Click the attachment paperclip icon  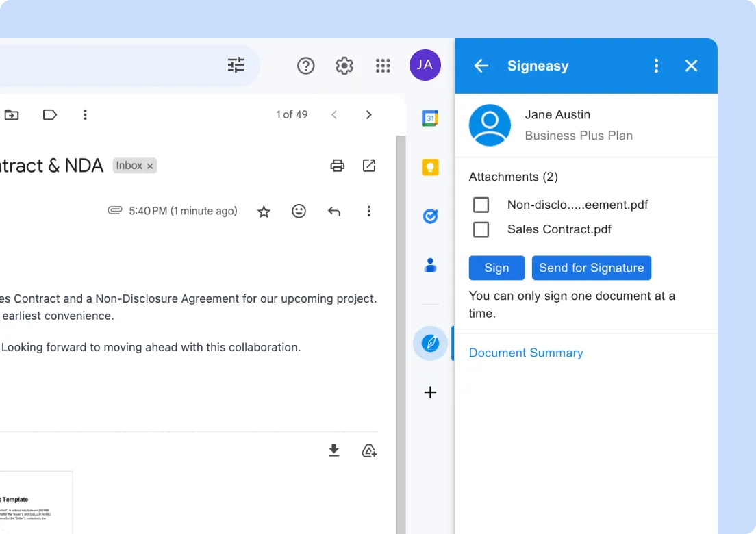pyautogui.click(x=115, y=210)
